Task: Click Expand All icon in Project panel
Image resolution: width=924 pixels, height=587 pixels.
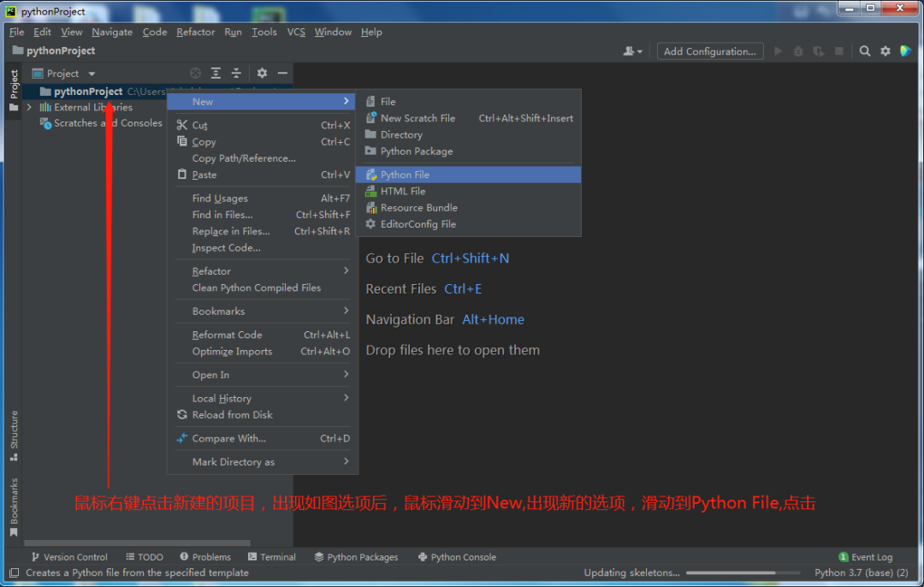Action: [216, 73]
